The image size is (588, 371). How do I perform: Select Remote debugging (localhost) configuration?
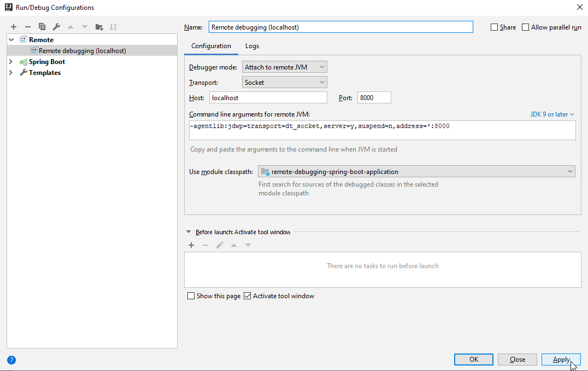[x=92, y=51]
